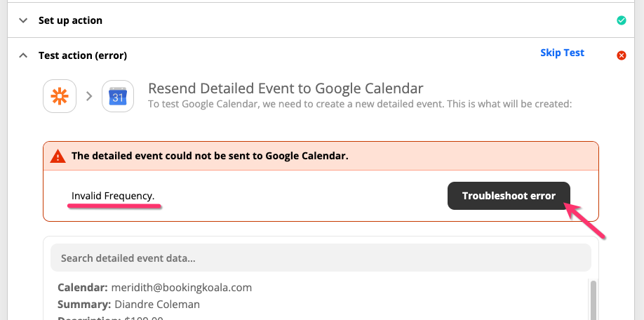Click the green checkmark status icon
The image size is (644, 320).
coord(621,20)
